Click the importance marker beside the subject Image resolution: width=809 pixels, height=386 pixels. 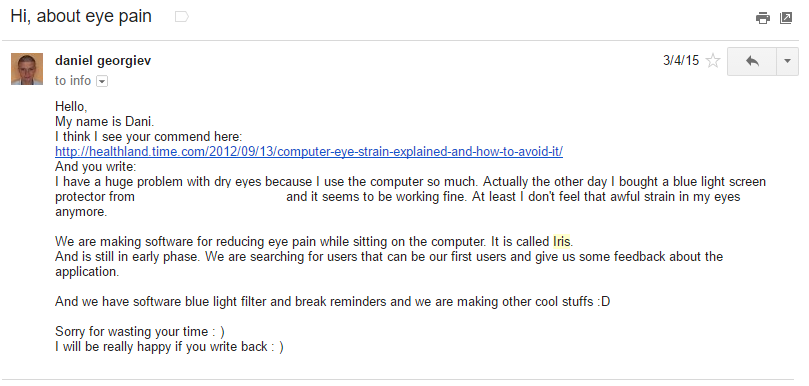coord(182,17)
